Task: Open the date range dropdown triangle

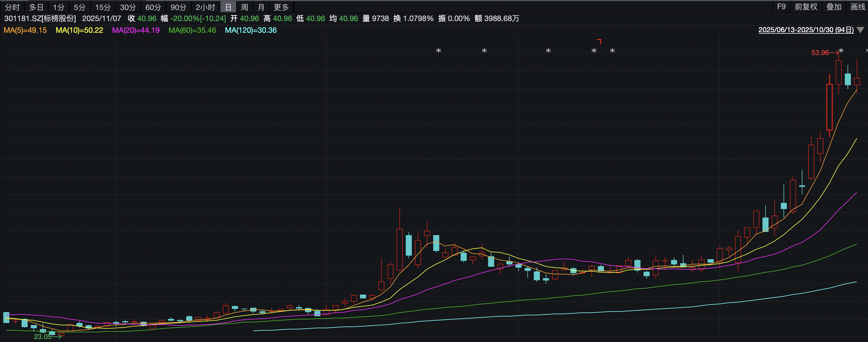Action: 860,30
